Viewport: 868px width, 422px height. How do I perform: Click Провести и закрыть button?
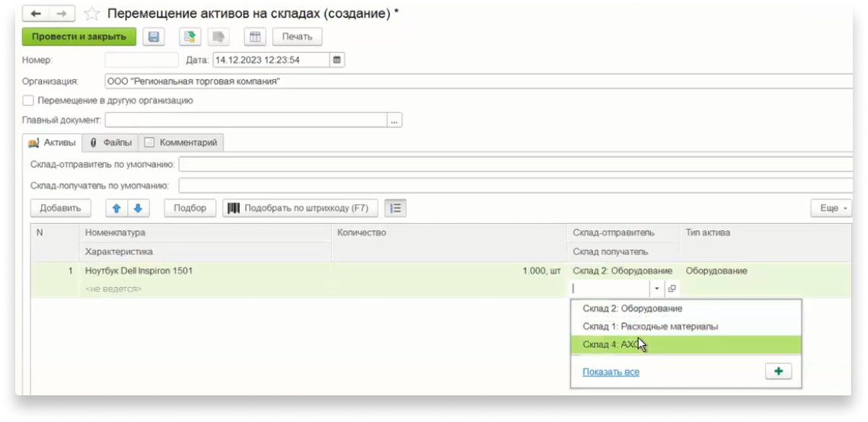(x=79, y=37)
